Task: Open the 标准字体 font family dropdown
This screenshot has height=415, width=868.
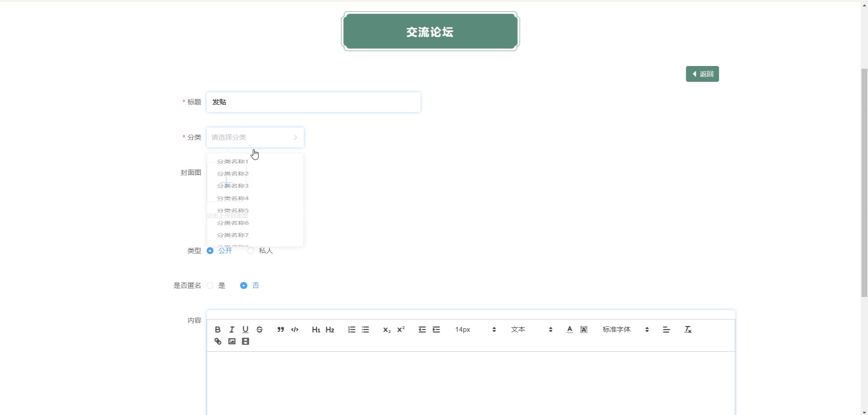Action: click(625, 330)
